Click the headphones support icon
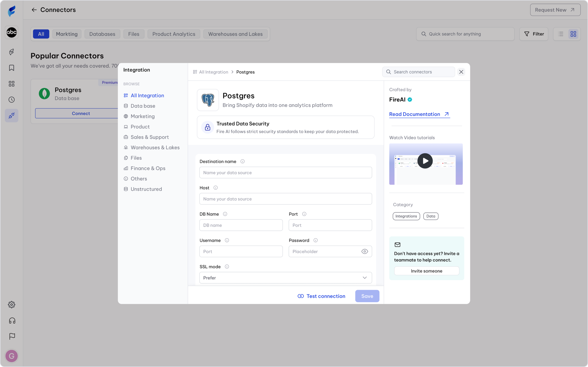Image resolution: width=588 pixels, height=367 pixels. (x=12, y=321)
